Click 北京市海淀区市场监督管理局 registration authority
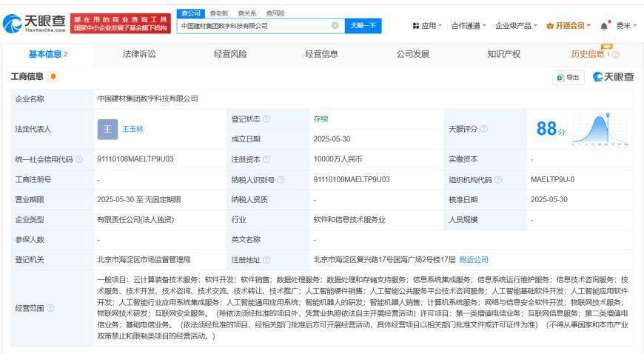The width and height of the screenshot is (644, 354). [x=144, y=260]
